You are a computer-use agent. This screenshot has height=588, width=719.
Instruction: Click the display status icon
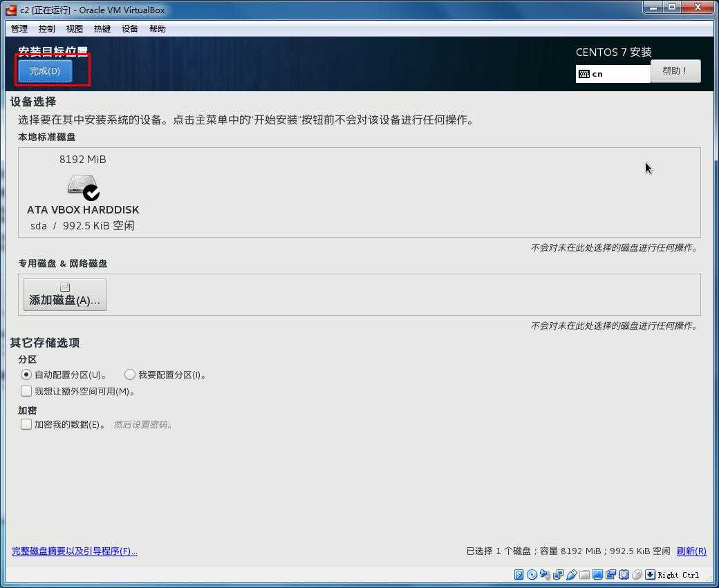597,574
